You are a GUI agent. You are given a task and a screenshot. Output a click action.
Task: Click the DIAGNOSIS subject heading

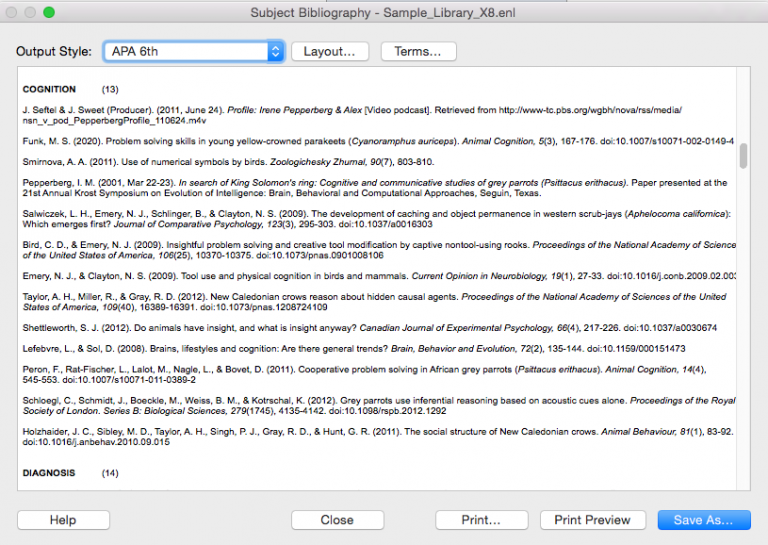[x=48, y=472]
